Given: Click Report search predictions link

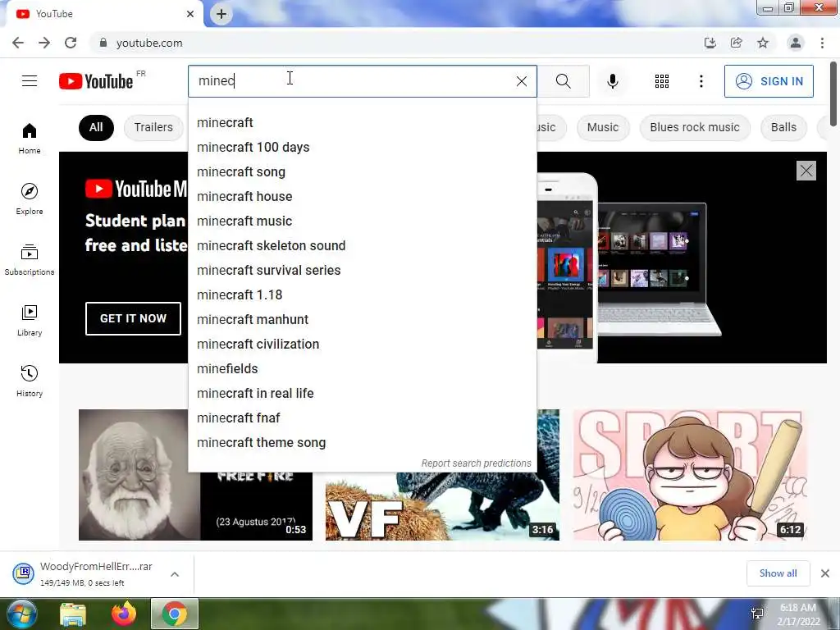Looking at the screenshot, I should coord(477,463).
